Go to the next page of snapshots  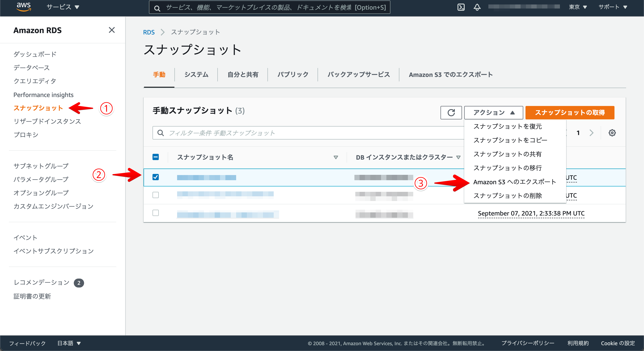(x=591, y=133)
